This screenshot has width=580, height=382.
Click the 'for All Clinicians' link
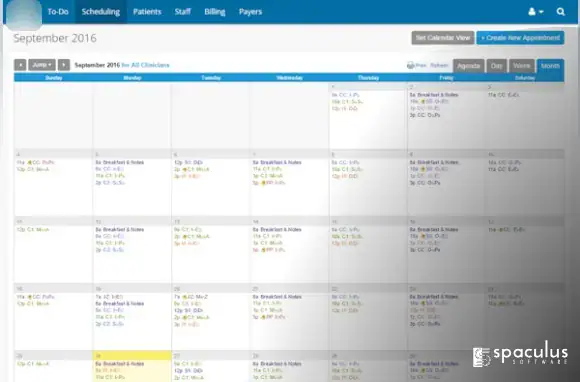(x=145, y=65)
